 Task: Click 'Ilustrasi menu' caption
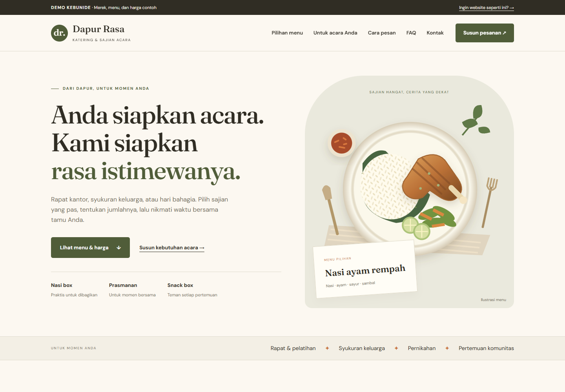[x=494, y=300]
